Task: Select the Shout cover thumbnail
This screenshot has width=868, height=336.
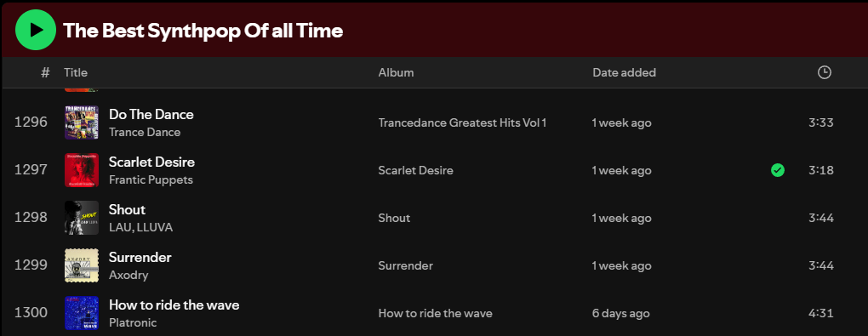Action: point(82,218)
